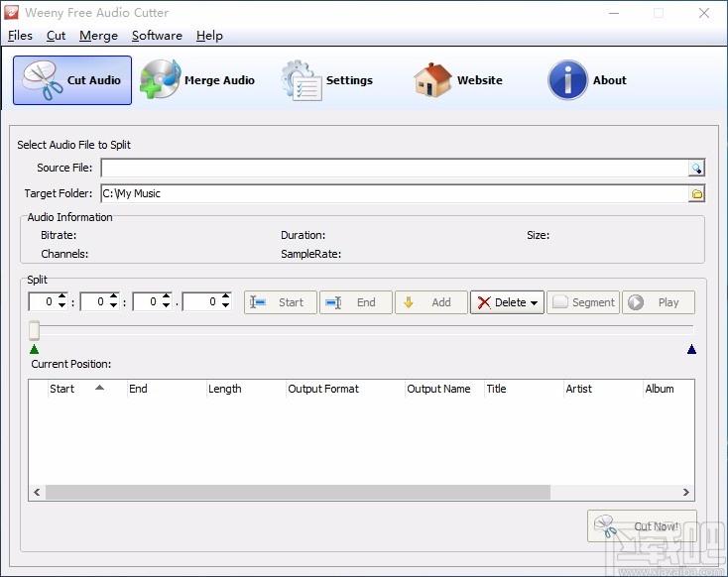
Task: Increase the hours spinner value
Action: click(x=61, y=296)
